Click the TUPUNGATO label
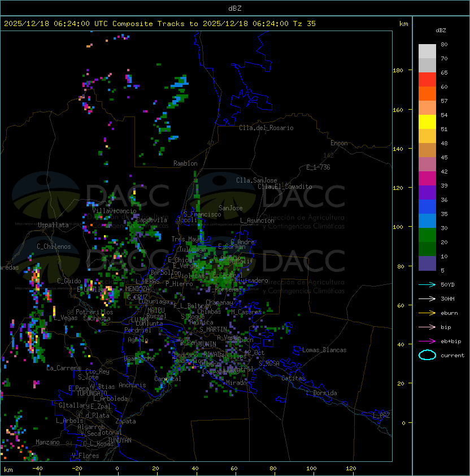This screenshot has height=476, width=470. (92, 393)
